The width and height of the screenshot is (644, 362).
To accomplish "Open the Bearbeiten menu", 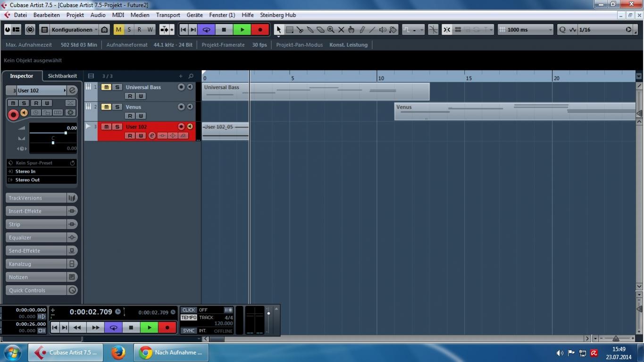I will coord(46,15).
